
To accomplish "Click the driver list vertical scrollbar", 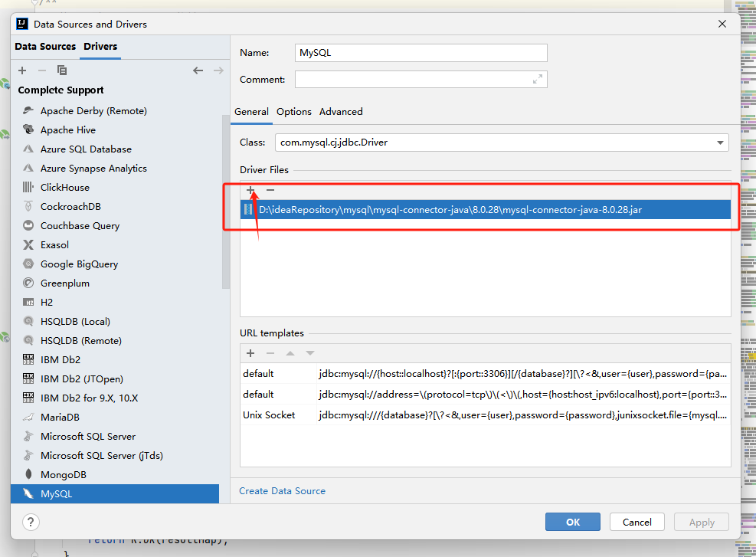I will (225, 199).
